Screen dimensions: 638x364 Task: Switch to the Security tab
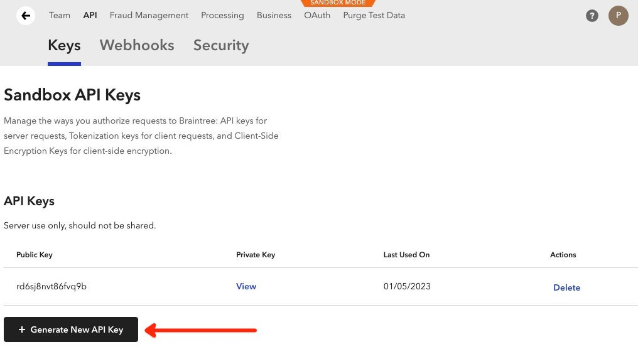[x=221, y=45]
